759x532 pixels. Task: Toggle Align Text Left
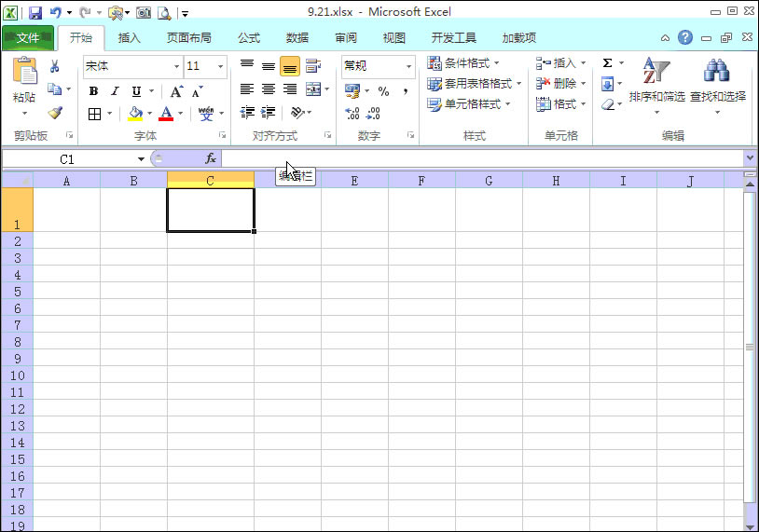247,89
